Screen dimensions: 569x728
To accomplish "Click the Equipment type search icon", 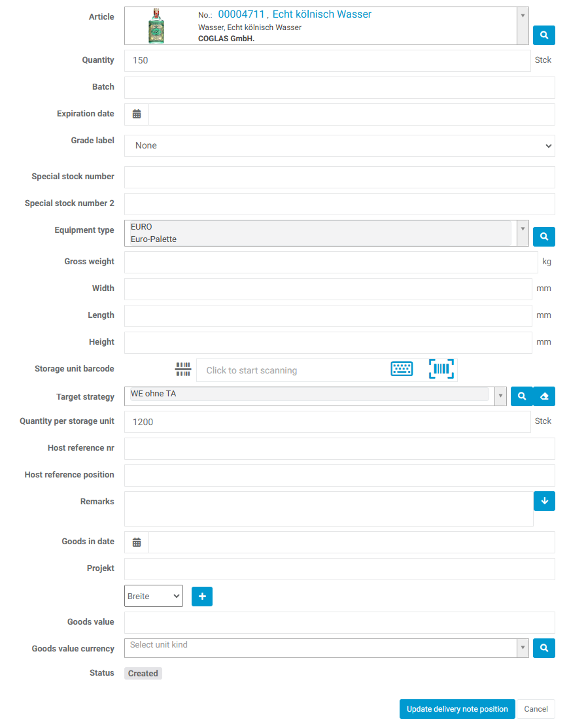I will pos(544,237).
